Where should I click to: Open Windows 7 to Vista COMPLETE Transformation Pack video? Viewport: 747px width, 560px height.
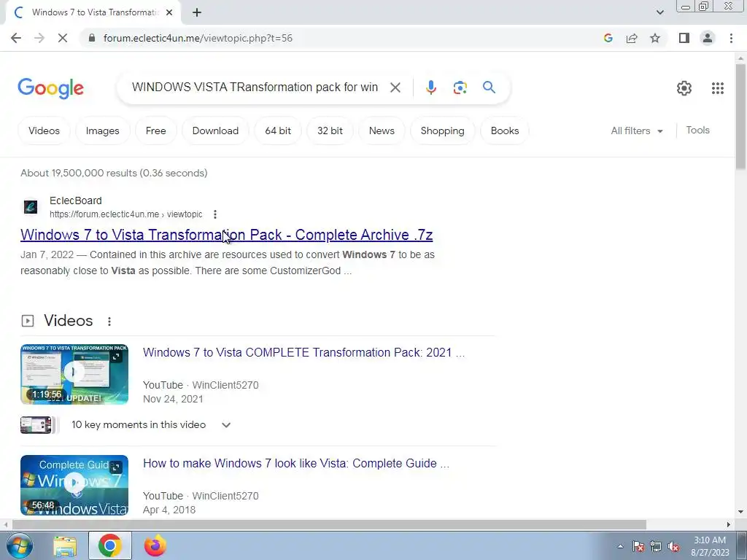(x=303, y=352)
